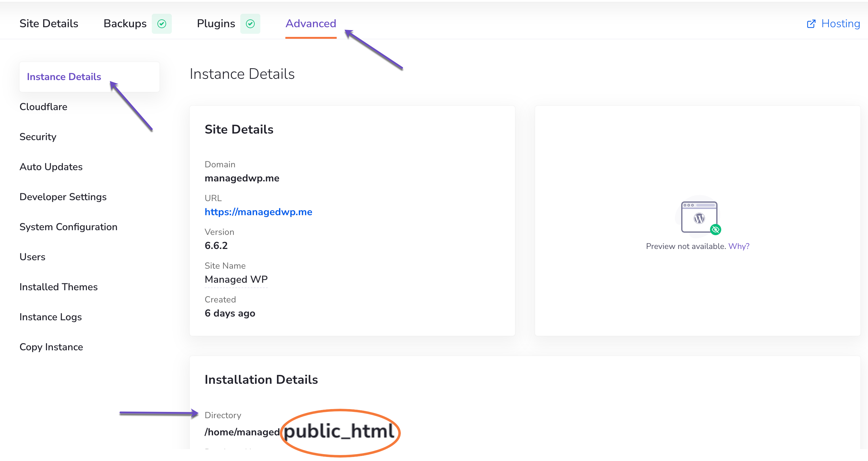This screenshot has height=461, width=868.
Task: Open Copy Instance in sidebar
Action: [51, 347]
